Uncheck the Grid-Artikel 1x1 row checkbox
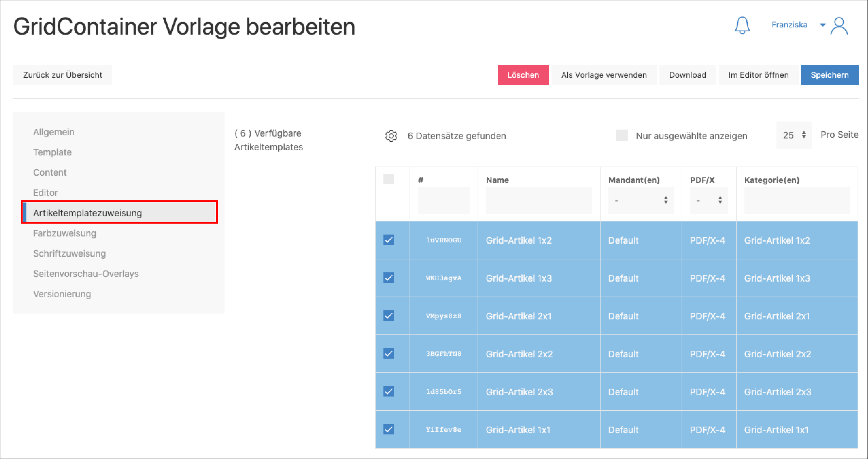Viewport: 868px width, 462px height. coord(388,430)
